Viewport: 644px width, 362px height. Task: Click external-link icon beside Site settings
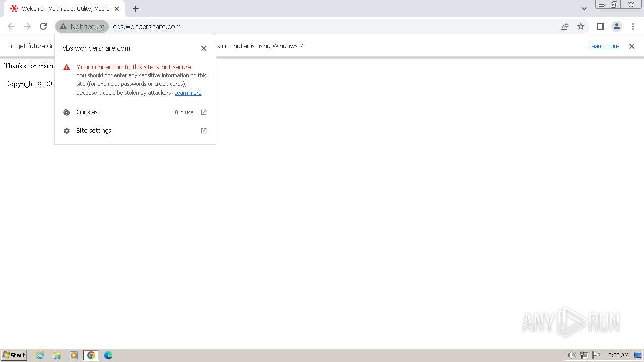click(x=204, y=131)
